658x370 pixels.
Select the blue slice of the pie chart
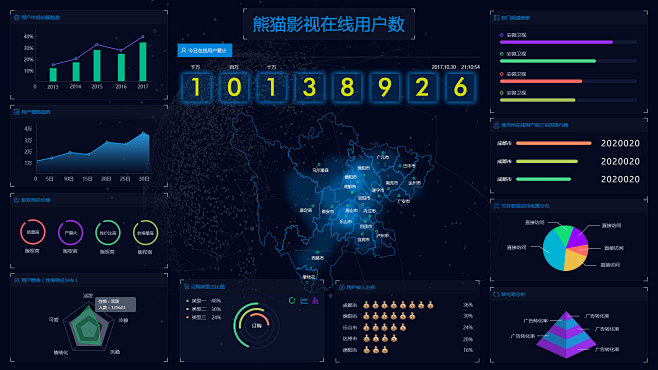click(553, 250)
